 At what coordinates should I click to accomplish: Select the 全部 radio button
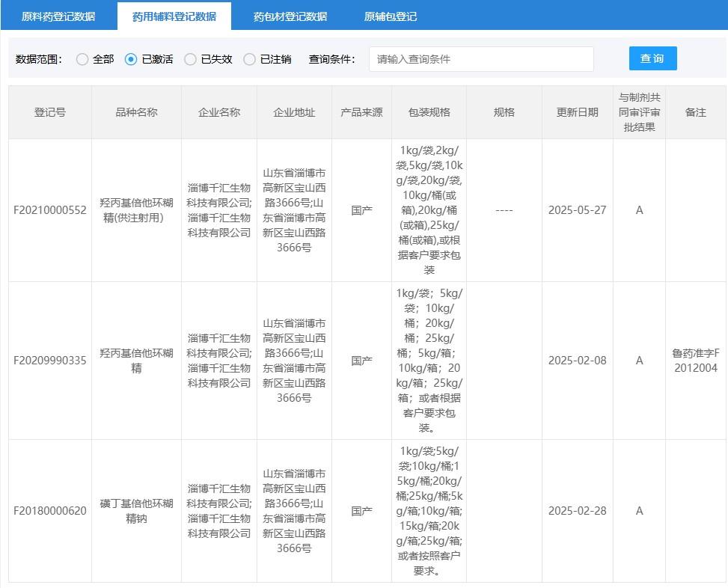82,59
